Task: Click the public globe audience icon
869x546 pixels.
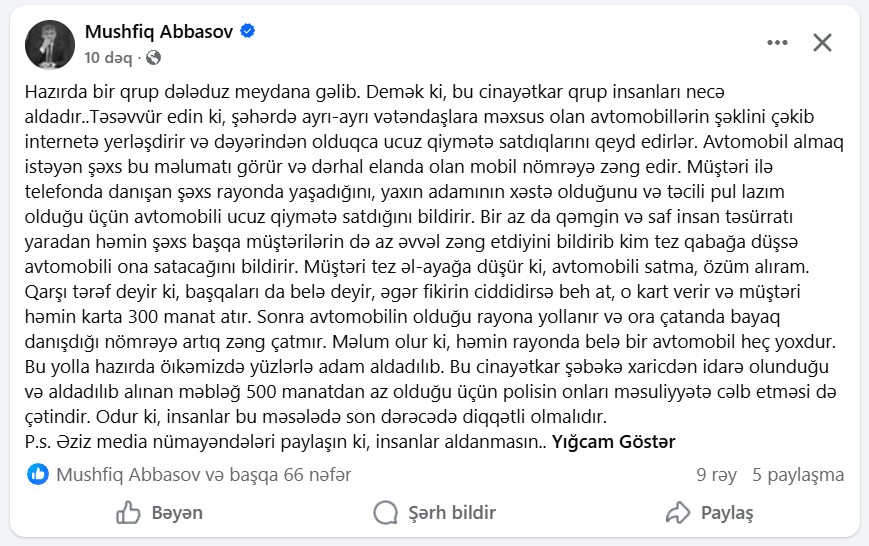Action: tap(154, 58)
